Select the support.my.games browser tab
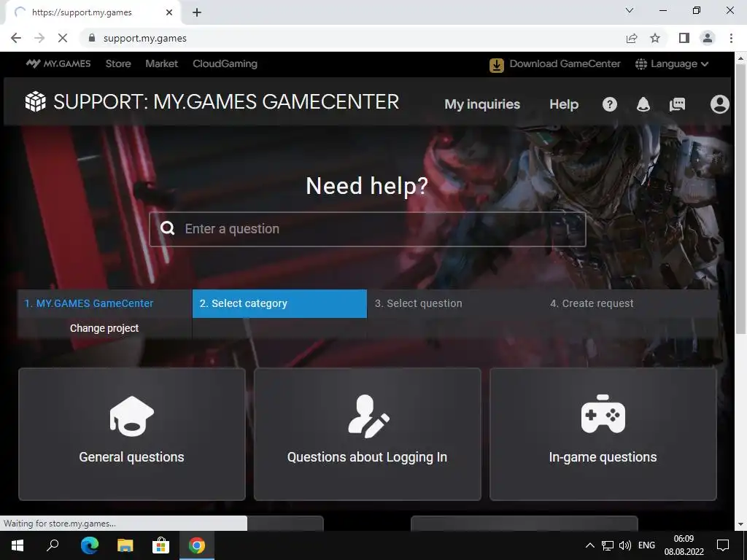This screenshot has height=560, width=747. (93, 12)
